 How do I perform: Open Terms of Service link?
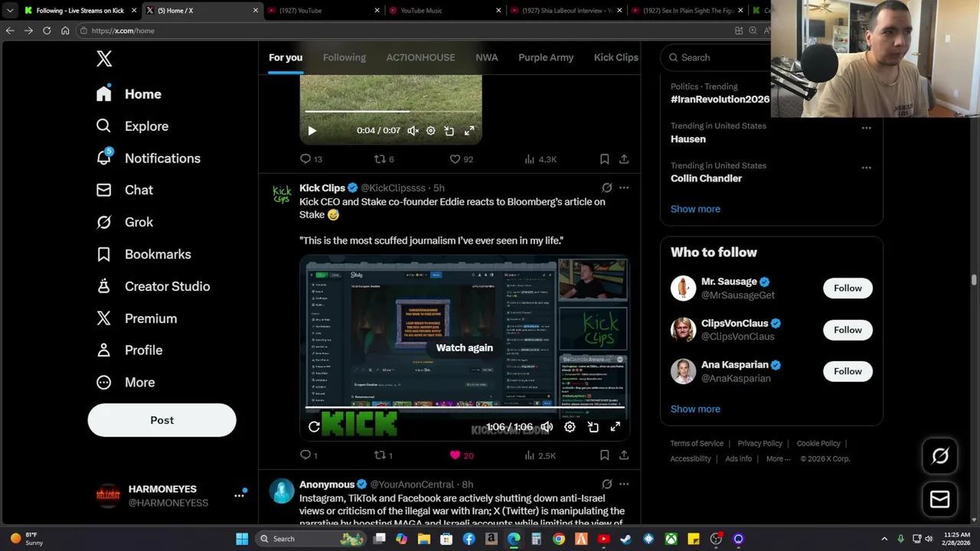[697, 443]
